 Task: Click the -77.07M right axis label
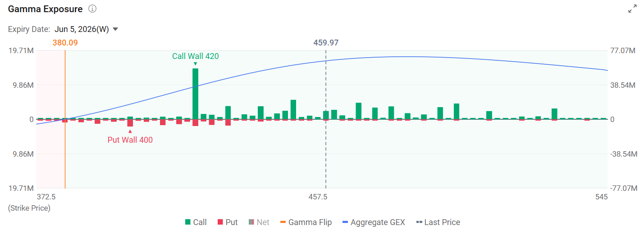pyautogui.click(x=624, y=188)
